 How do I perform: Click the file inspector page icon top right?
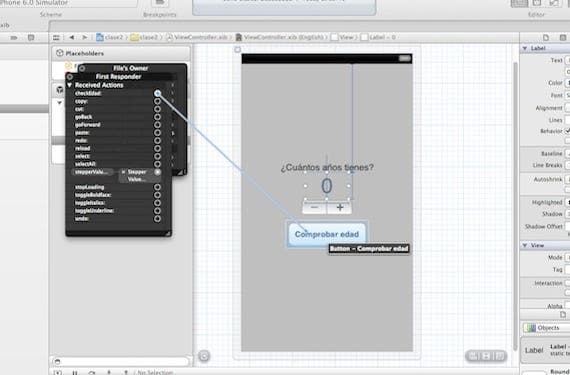[x=546, y=37]
